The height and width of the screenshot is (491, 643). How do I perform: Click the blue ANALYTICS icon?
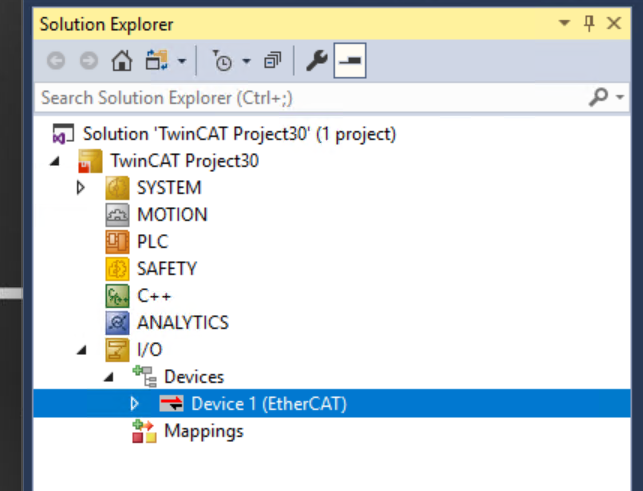coord(117,323)
